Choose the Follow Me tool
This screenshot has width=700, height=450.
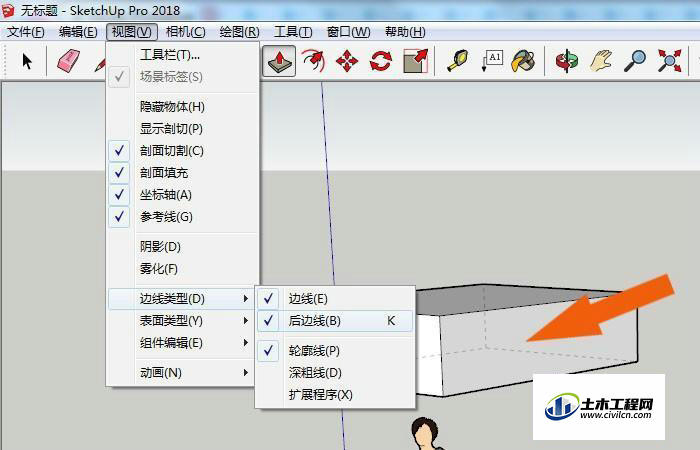(x=313, y=61)
